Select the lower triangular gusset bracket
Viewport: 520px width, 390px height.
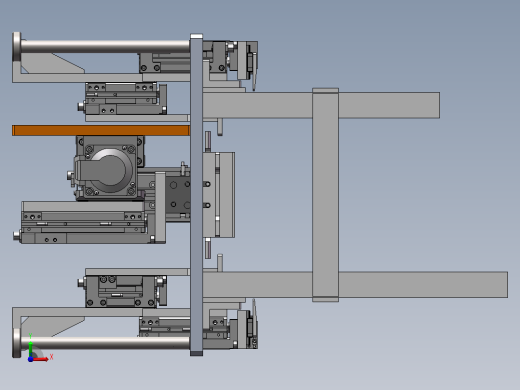pyautogui.click(x=53, y=327)
